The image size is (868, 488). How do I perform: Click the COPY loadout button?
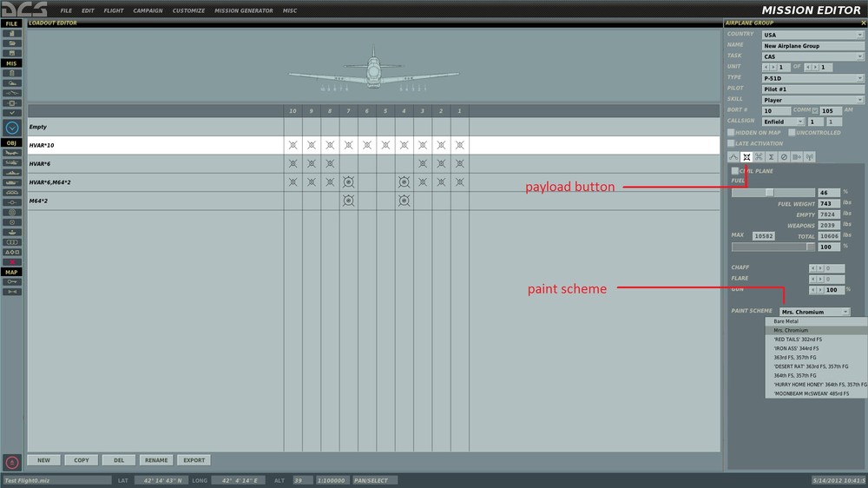82,460
